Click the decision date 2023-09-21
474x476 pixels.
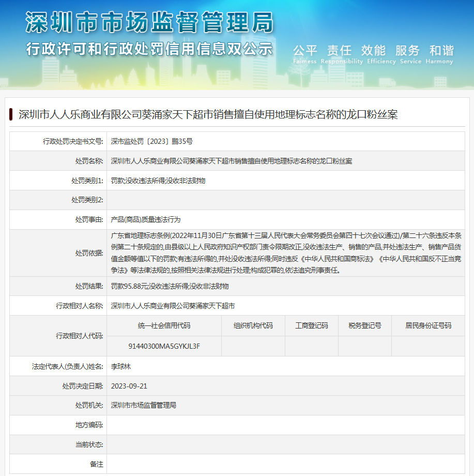pos(129,386)
